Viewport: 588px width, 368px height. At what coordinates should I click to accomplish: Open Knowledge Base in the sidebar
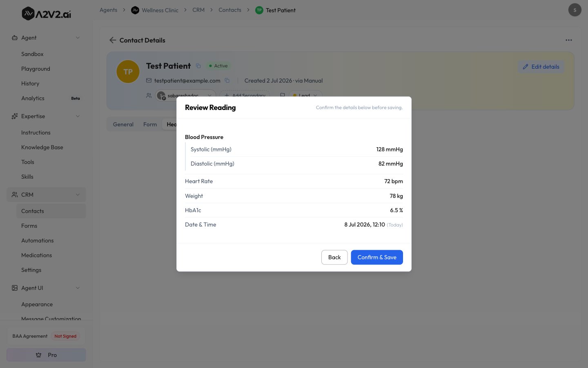point(42,147)
